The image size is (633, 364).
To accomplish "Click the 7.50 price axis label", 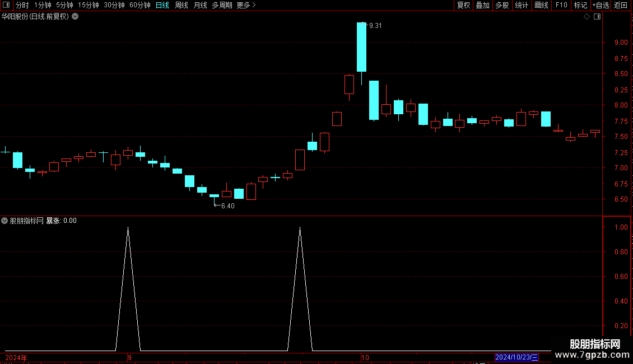I will click(621, 137).
